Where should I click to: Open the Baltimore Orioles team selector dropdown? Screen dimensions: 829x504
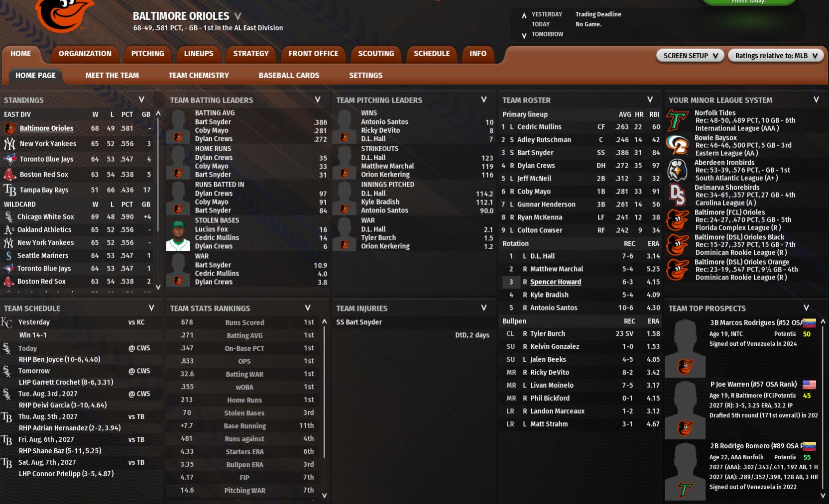(237, 16)
